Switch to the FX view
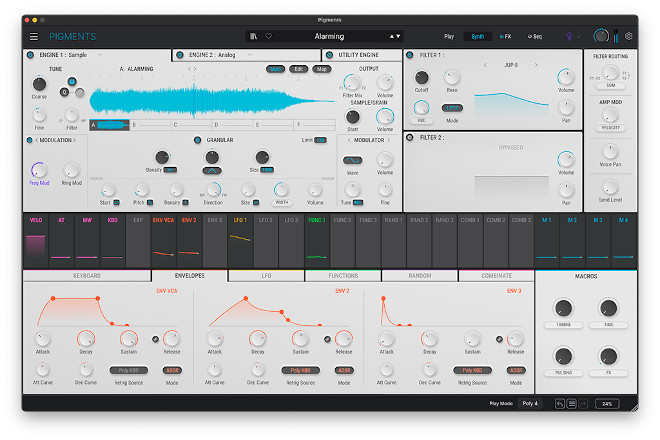This screenshot has width=660, height=440. point(506,37)
